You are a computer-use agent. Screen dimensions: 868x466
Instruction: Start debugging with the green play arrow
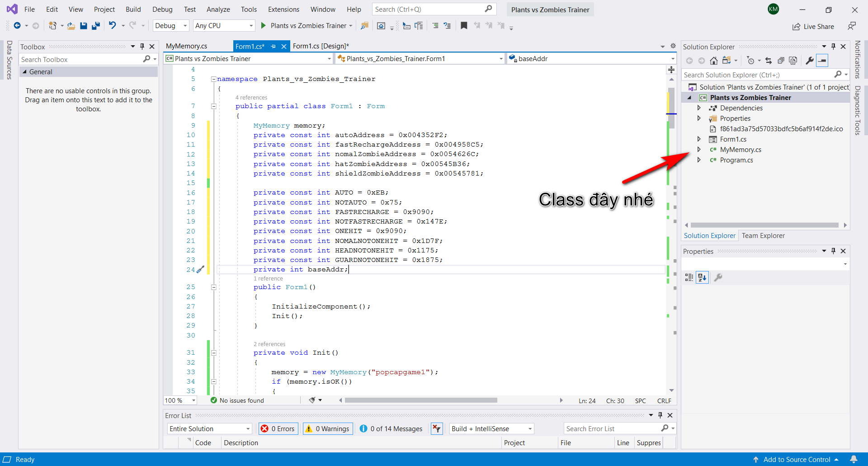click(x=263, y=26)
